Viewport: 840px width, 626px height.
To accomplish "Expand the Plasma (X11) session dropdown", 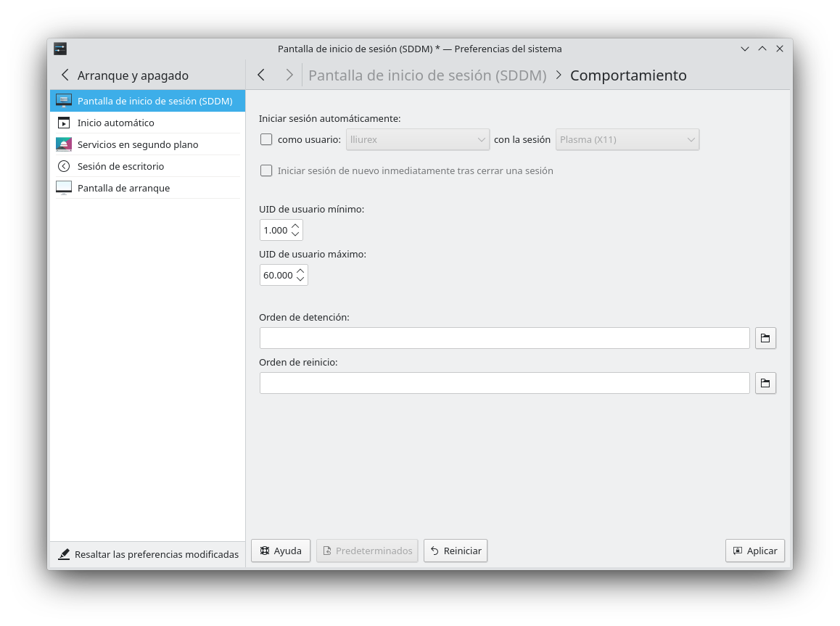I will tap(627, 139).
